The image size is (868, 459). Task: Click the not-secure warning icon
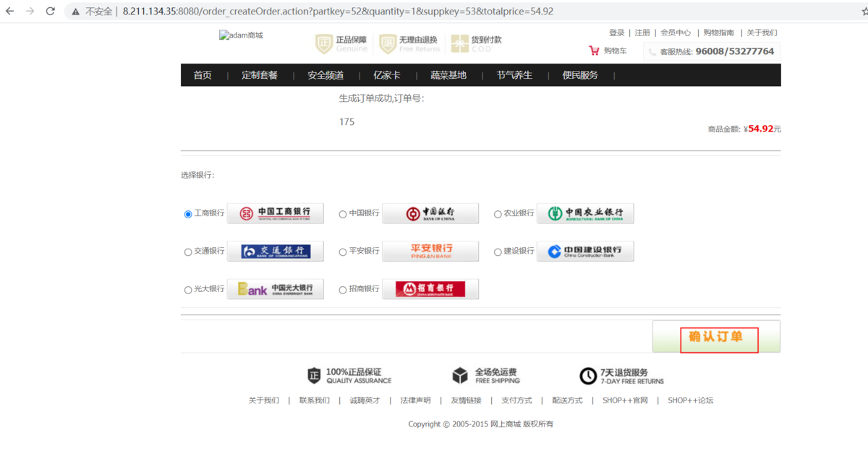tap(76, 12)
